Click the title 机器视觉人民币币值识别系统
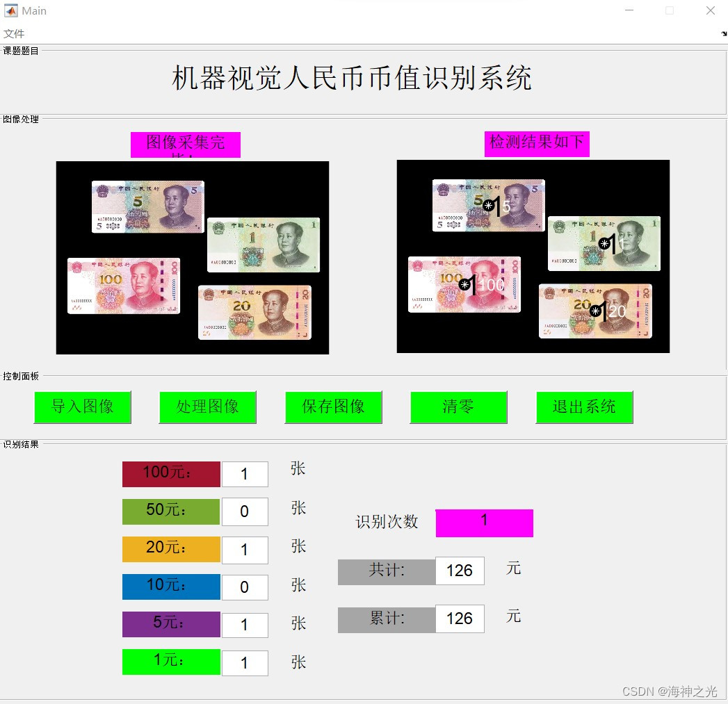Viewport: 728px width, 704px height. 351,78
